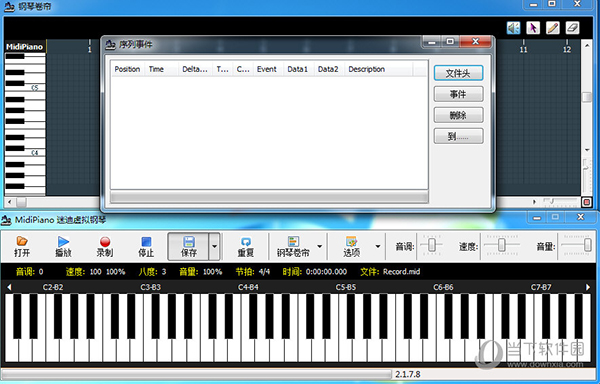Image resolution: width=600 pixels, height=384 pixels.
Task: Click the red square icon in piano roll corner
Action: point(587,202)
